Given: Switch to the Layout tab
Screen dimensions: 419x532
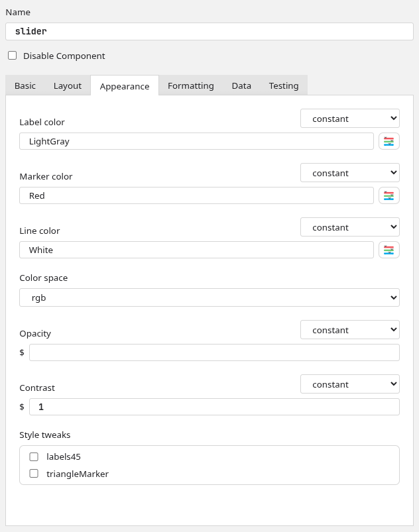Looking at the screenshot, I should click(x=68, y=85).
